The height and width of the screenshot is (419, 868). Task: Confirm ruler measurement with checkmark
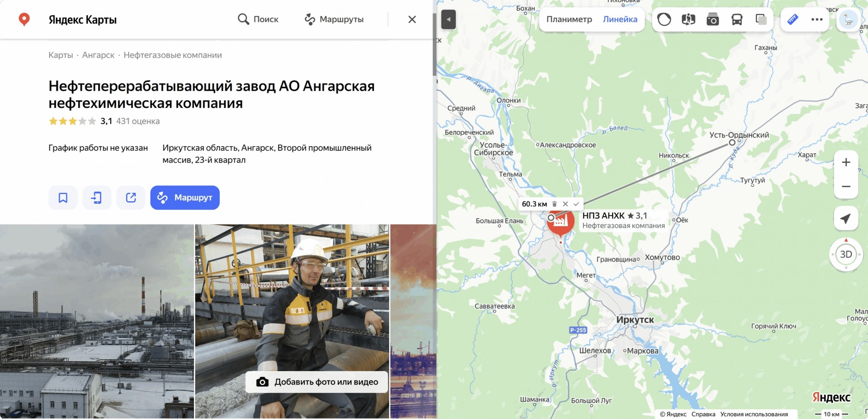point(576,204)
